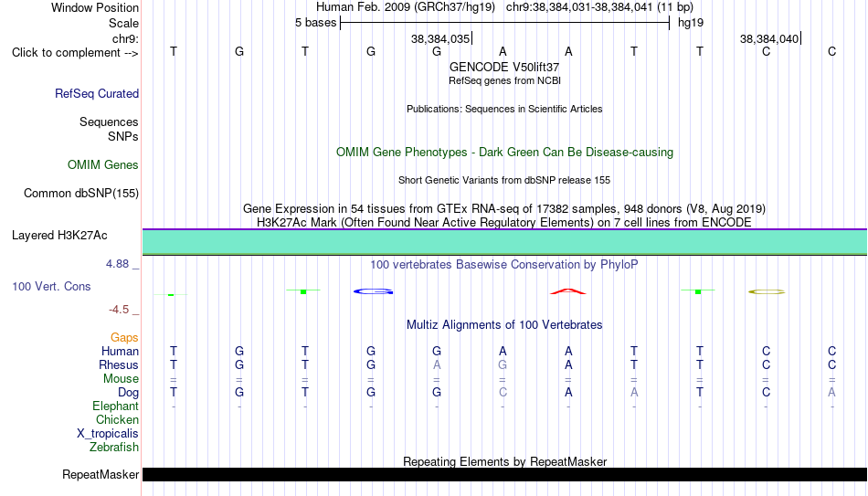Select the Chicken species label
This screenshot has height=496, width=868.
[117, 420]
